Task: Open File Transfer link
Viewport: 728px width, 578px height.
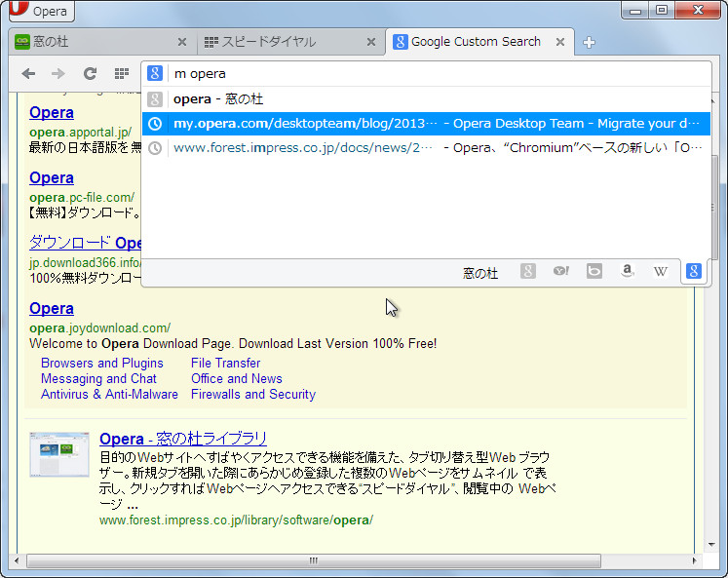Action: point(226,363)
